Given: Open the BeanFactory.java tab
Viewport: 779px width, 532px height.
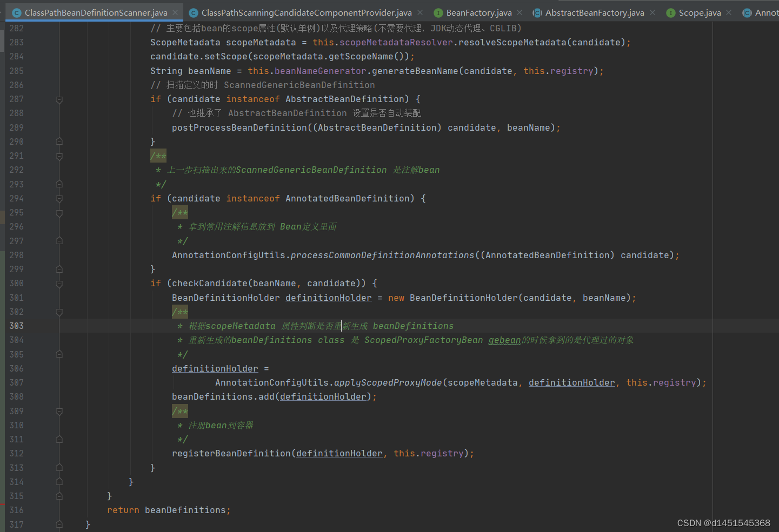Looking at the screenshot, I should [479, 12].
